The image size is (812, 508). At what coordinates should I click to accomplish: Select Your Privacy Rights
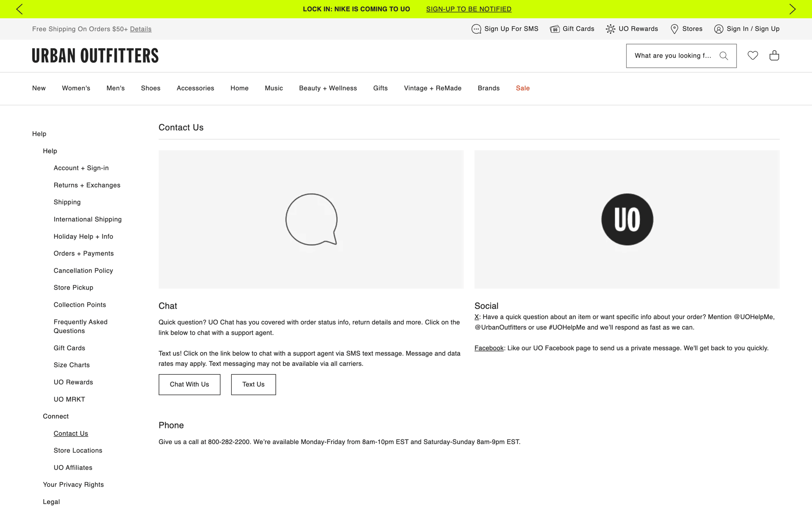click(x=73, y=485)
